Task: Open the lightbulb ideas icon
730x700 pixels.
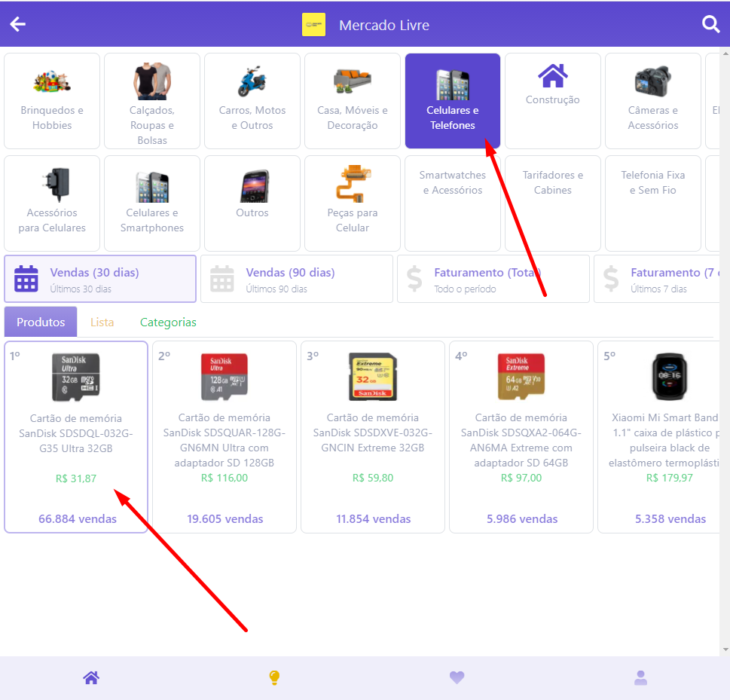Action: pyautogui.click(x=274, y=677)
